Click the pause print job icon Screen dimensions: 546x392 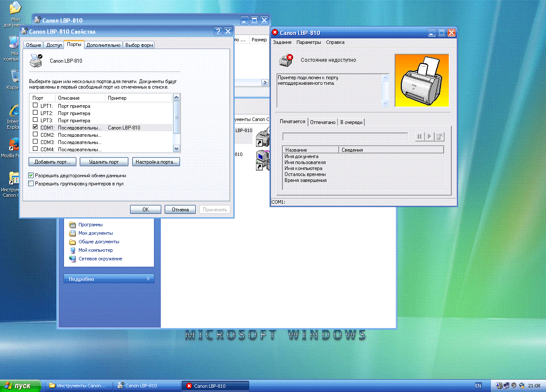click(x=419, y=136)
